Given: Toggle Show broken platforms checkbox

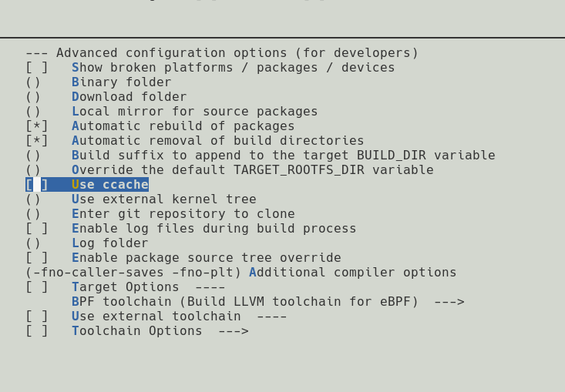Looking at the screenshot, I should [x=37, y=68].
